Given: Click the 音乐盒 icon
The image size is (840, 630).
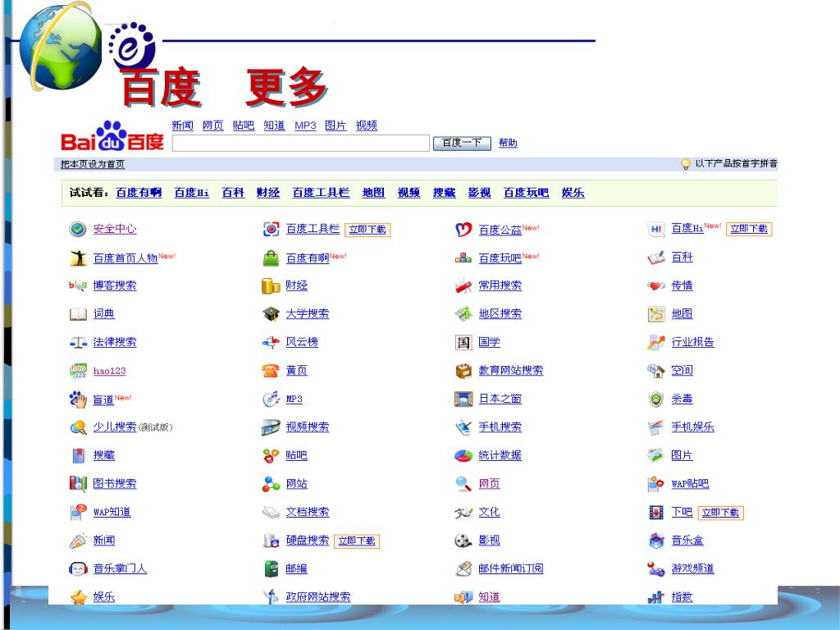Looking at the screenshot, I should click(x=656, y=541).
